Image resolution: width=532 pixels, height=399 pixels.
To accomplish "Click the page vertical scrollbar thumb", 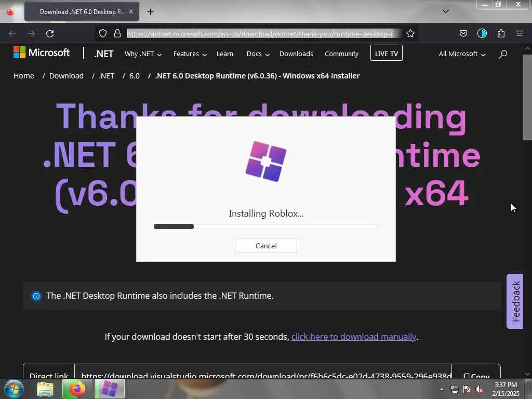I will click(x=528, y=97).
